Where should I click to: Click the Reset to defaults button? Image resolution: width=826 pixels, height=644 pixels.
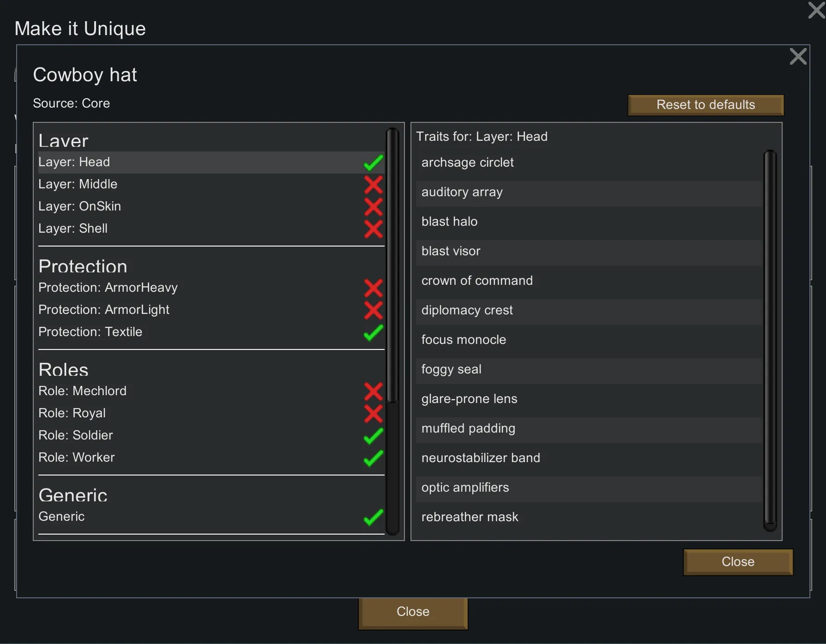[705, 105]
